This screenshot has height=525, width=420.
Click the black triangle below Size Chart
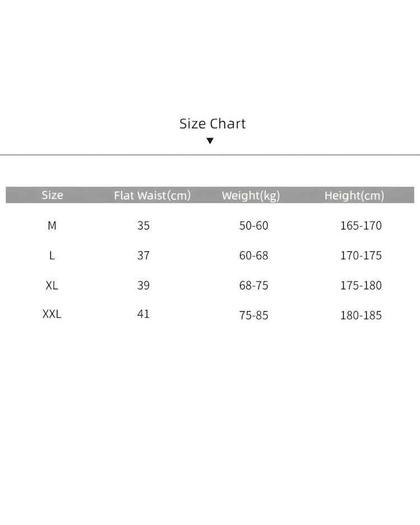pyautogui.click(x=210, y=140)
